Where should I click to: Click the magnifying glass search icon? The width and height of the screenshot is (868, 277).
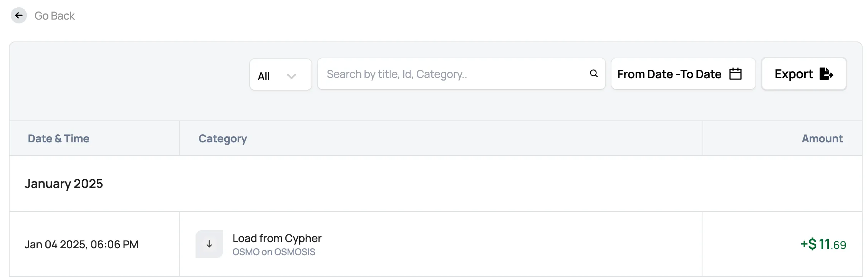pyautogui.click(x=594, y=74)
